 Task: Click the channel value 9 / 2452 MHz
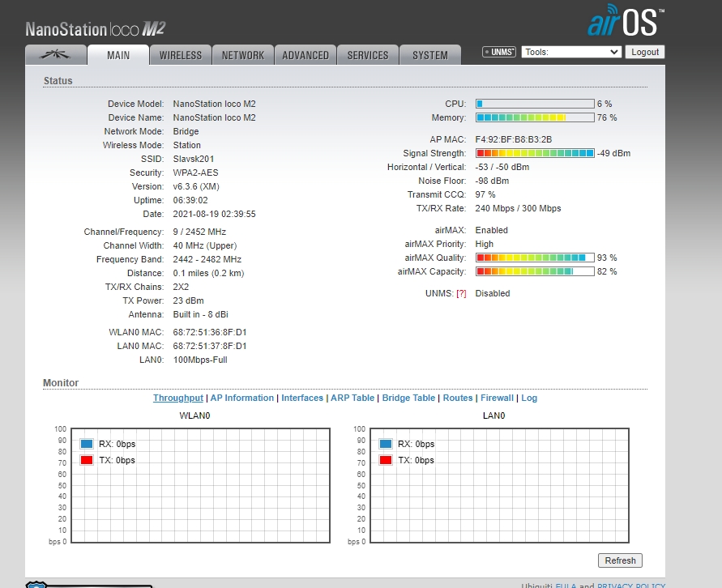[199, 232]
